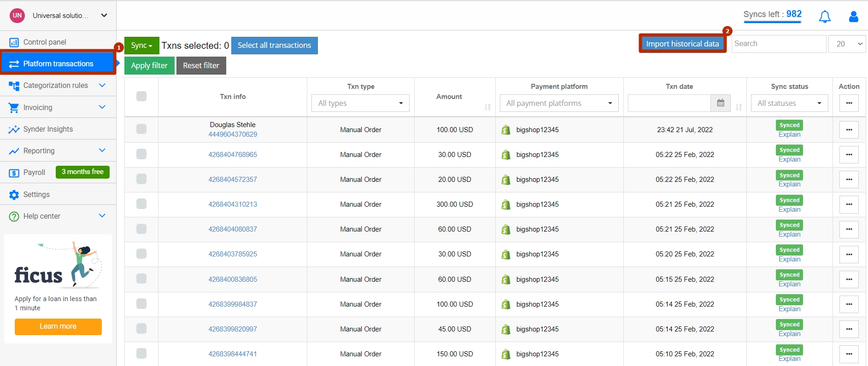
Task: Click the 3 months free badge
Action: (x=83, y=172)
